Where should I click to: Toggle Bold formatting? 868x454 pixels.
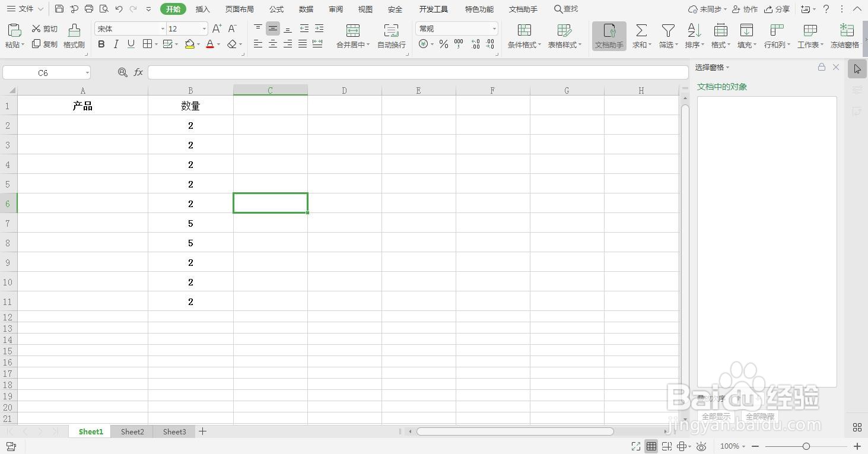coord(101,44)
